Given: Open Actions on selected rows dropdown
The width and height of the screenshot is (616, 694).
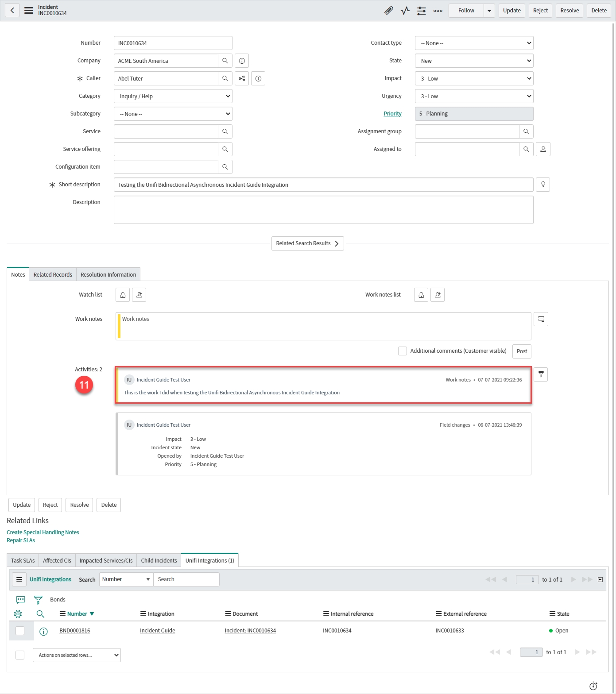Looking at the screenshot, I should [77, 655].
